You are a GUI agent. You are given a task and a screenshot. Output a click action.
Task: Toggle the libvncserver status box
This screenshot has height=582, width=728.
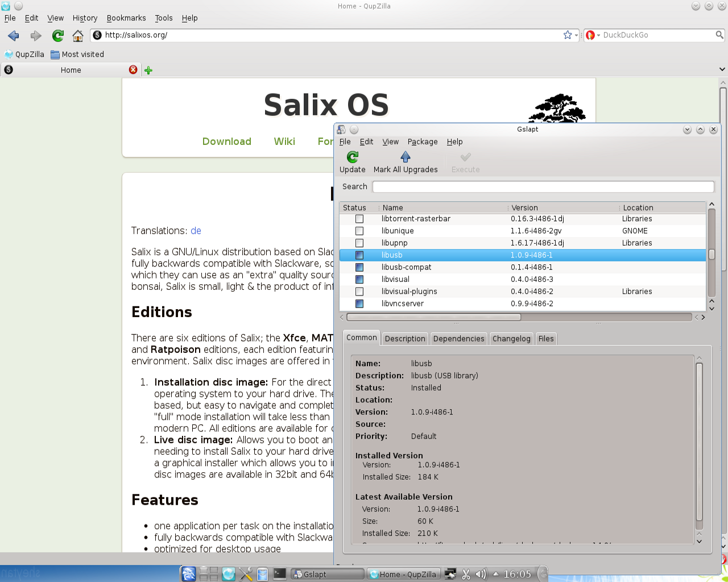click(359, 304)
